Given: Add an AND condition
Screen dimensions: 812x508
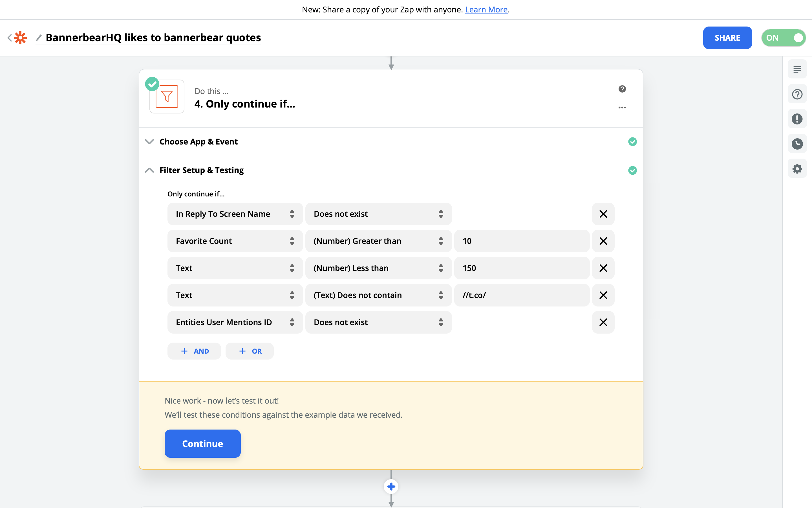Looking at the screenshot, I should coord(194,351).
